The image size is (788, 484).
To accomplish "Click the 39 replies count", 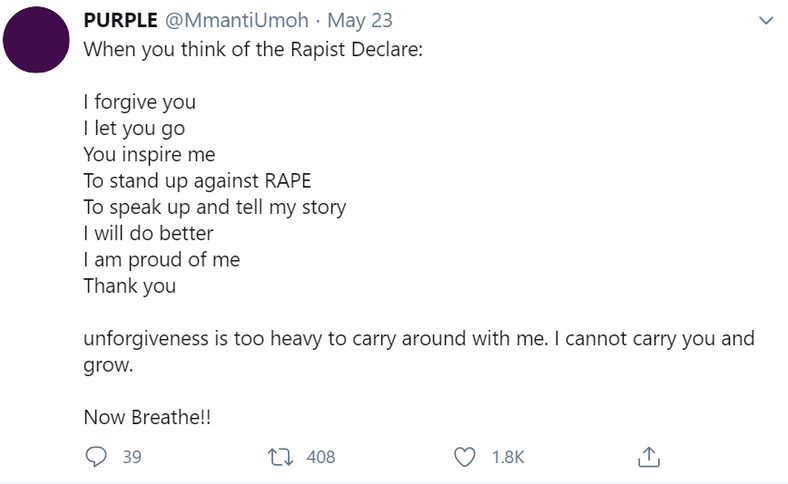I will [x=131, y=457].
